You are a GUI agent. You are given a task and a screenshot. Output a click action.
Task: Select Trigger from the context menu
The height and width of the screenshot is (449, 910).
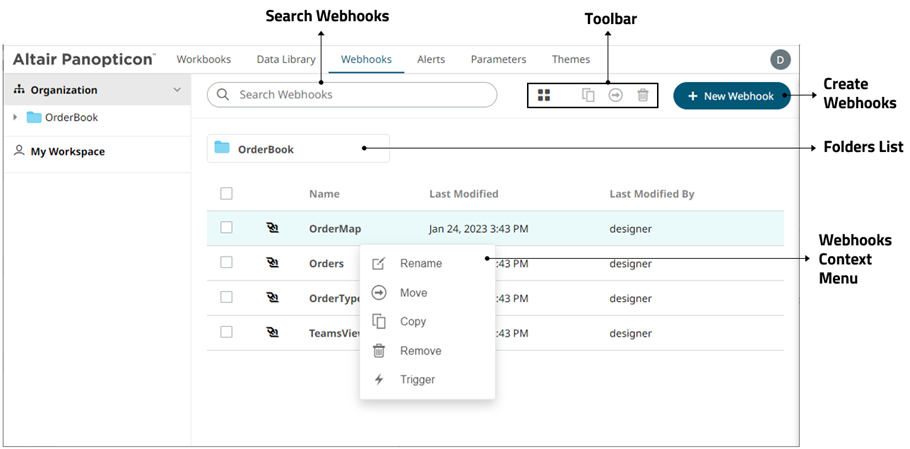[417, 380]
